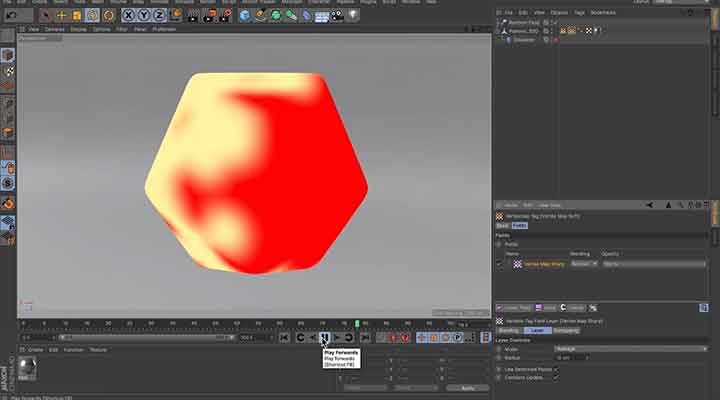Toggle Contains Update checkbox
The width and height of the screenshot is (720, 400).
click(556, 376)
